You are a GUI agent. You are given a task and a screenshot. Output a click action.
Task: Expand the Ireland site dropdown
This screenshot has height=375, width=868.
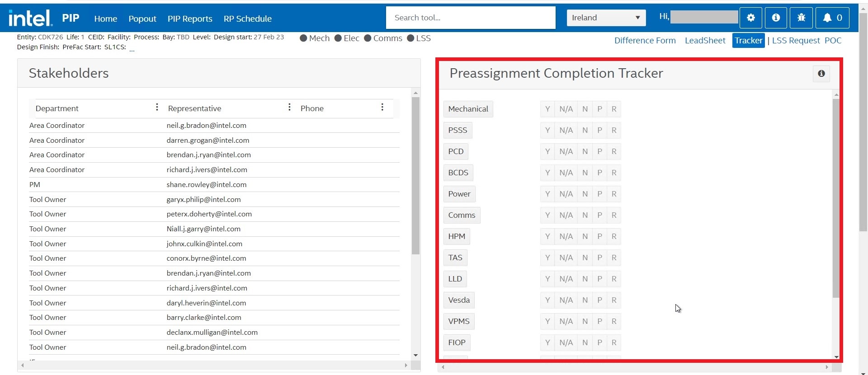pyautogui.click(x=606, y=18)
